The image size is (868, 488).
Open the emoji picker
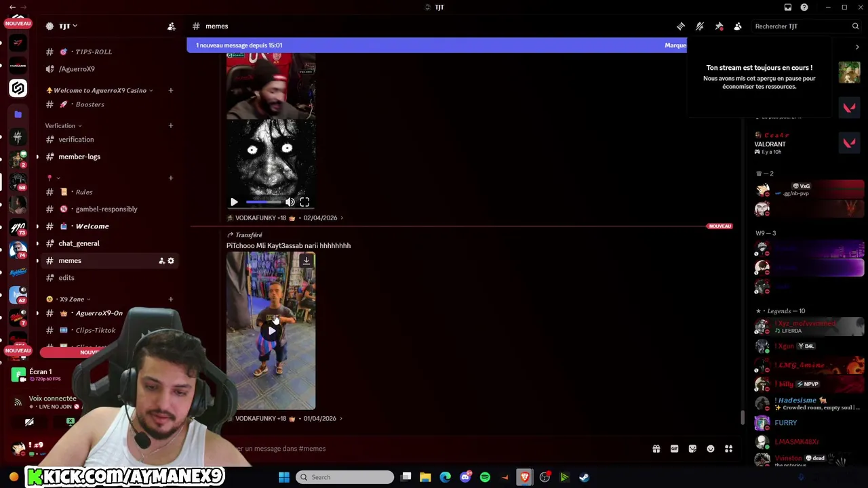click(711, 449)
